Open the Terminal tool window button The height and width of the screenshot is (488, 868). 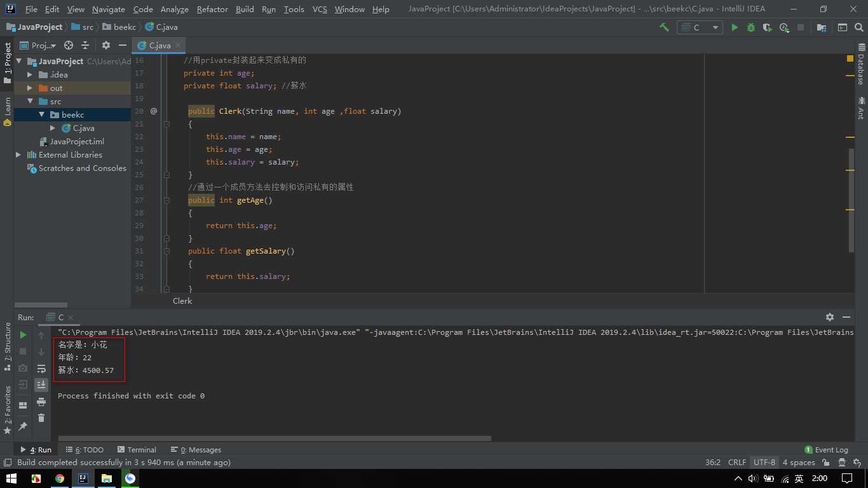pyautogui.click(x=135, y=449)
